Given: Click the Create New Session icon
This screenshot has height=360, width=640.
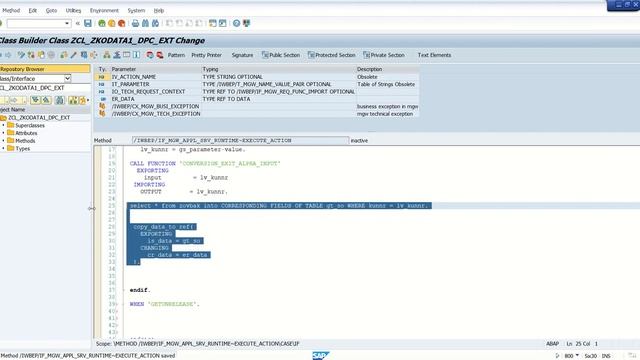Looking at the screenshot, I should tap(213, 23).
